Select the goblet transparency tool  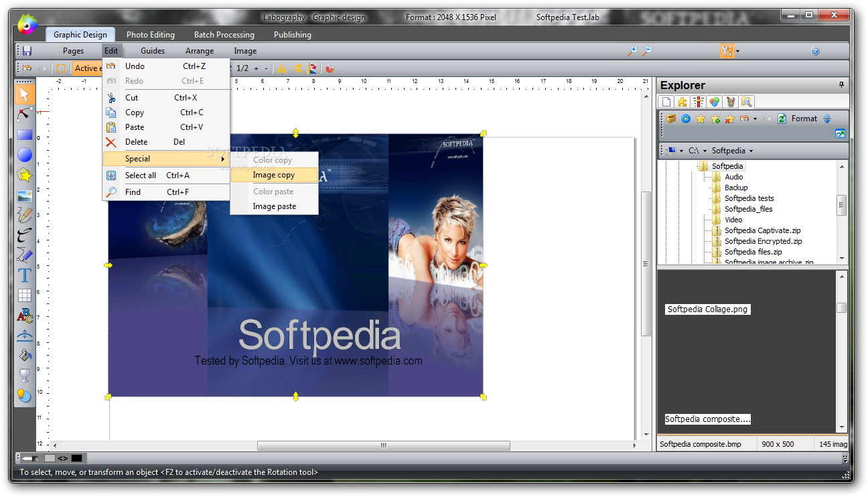25,375
